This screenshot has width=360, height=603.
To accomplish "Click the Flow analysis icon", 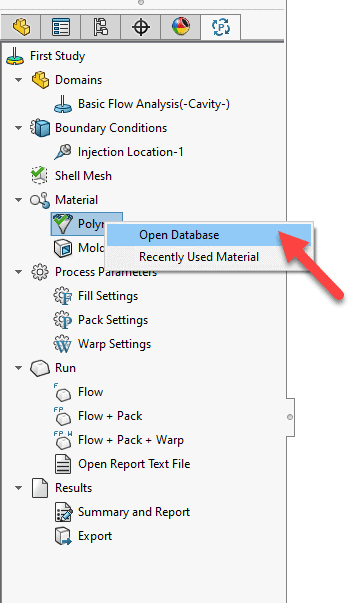I will (63, 392).
